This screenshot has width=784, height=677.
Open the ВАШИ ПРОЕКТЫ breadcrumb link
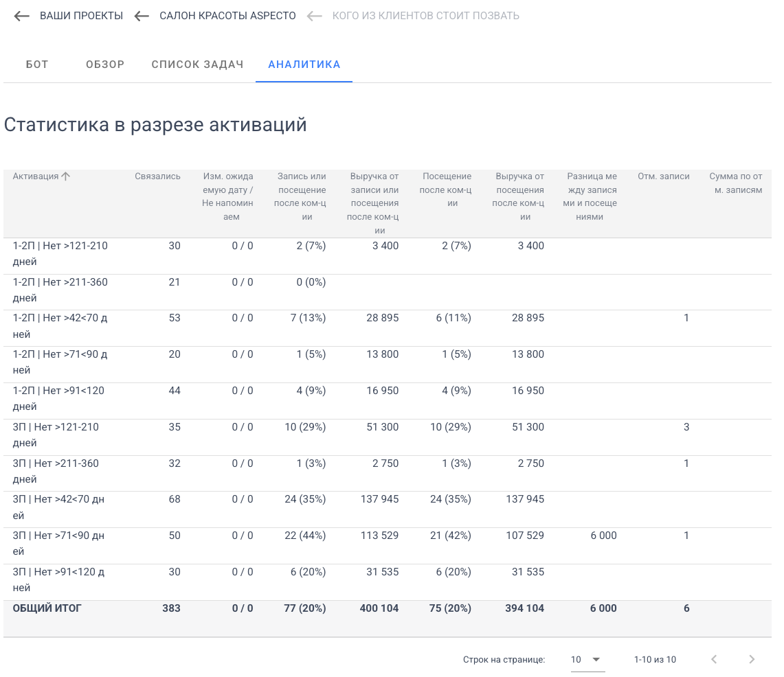[x=82, y=16]
